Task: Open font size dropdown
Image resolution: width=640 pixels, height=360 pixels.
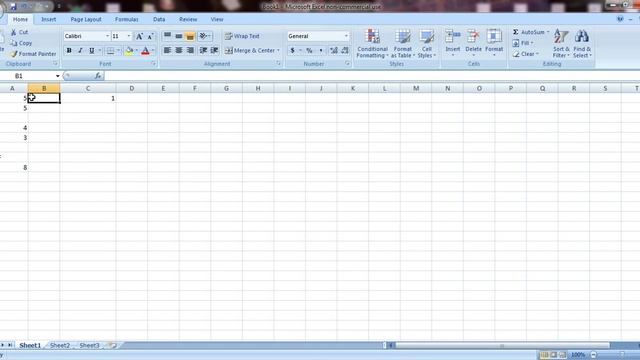Action: tap(129, 36)
